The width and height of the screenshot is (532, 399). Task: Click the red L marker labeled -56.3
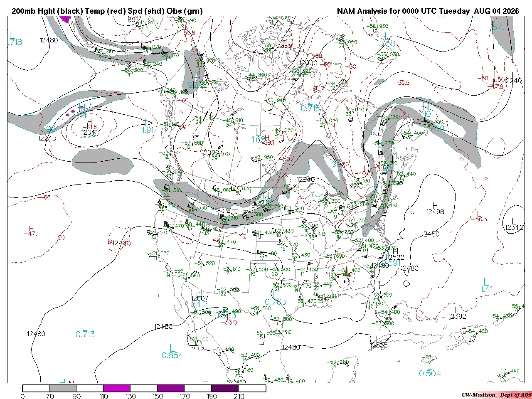478,213
